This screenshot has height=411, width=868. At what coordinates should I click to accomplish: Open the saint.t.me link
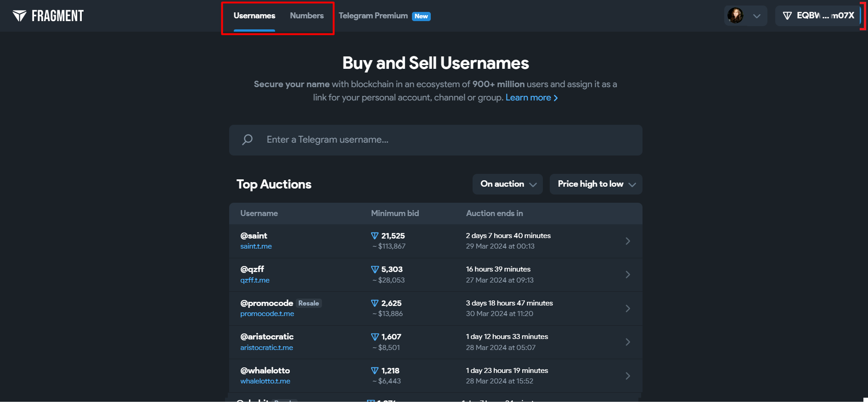256,246
